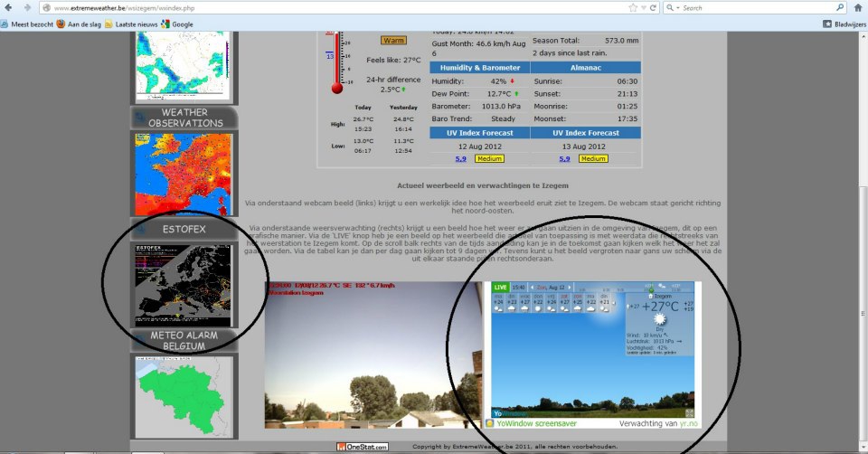This screenshot has width=868, height=454.
Task: Click the Medium UV badge for 13 Aug
Action: [x=593, y=159]
